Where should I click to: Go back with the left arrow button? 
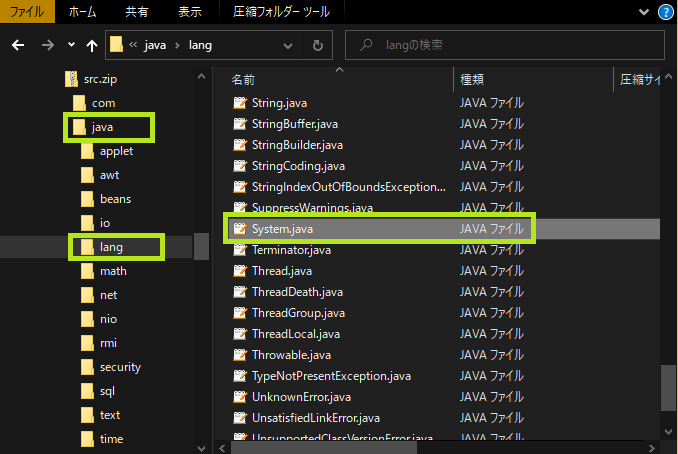18,45
